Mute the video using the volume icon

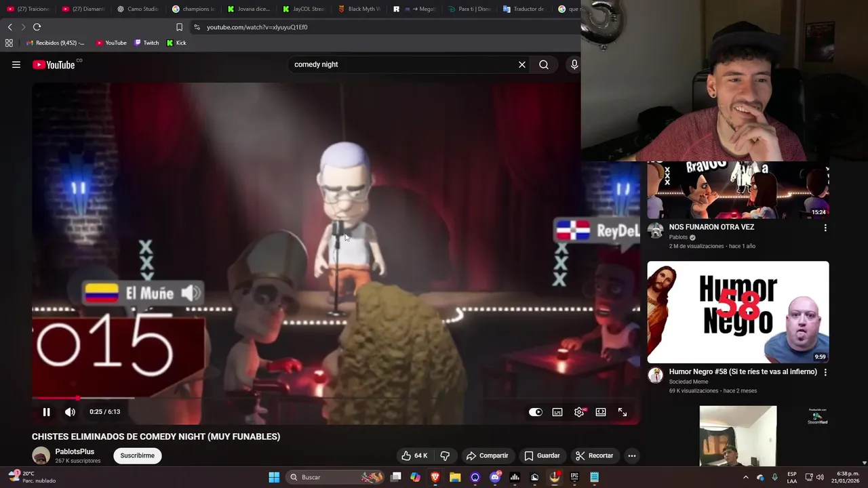(70, 412)
